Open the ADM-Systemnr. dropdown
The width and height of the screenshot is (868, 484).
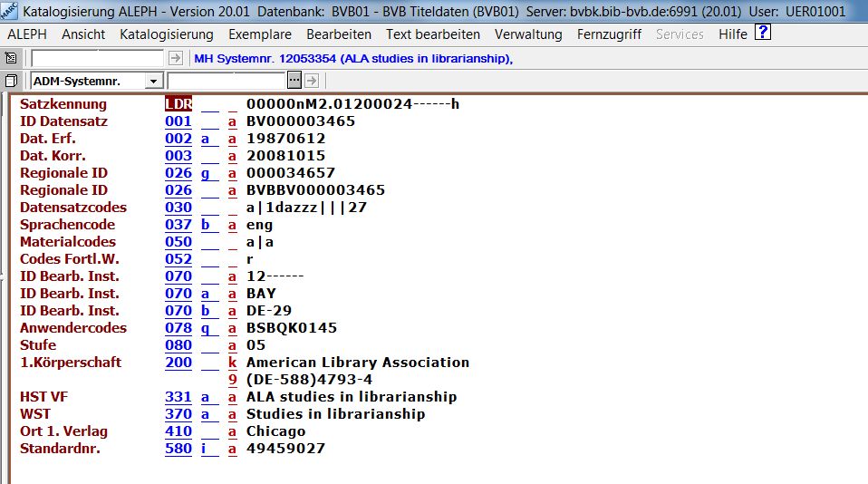point(151,82)
